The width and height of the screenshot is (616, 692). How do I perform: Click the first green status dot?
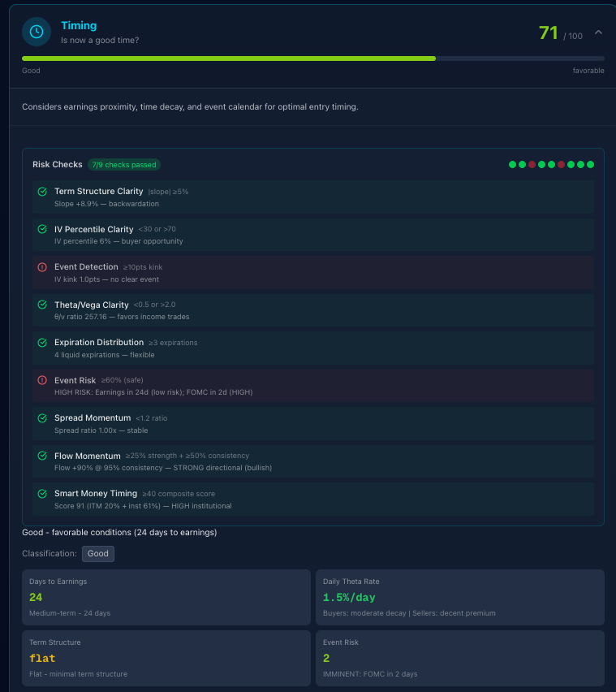512,165
